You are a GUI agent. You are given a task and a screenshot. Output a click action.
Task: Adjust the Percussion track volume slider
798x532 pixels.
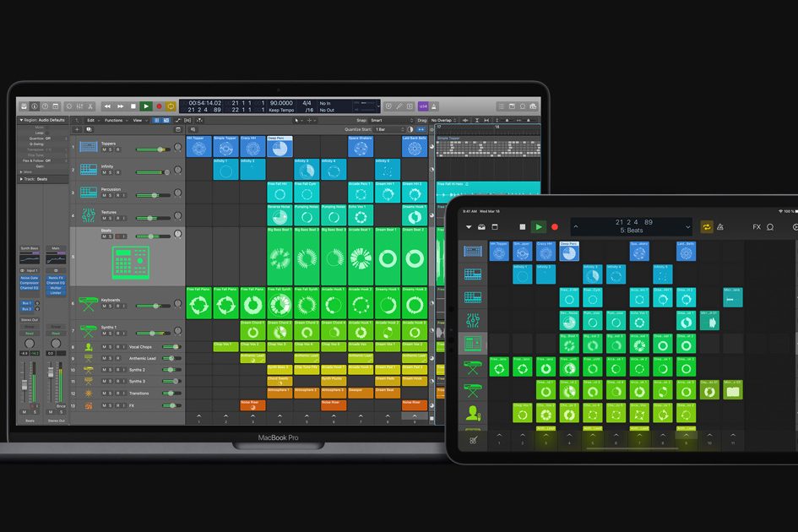(x=152, y=195)
